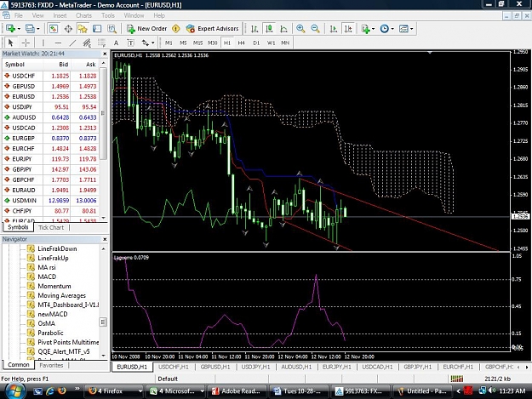Toggle Data Window crosshair icon
This screenshot has height=399, width=532.
point(68,29)
